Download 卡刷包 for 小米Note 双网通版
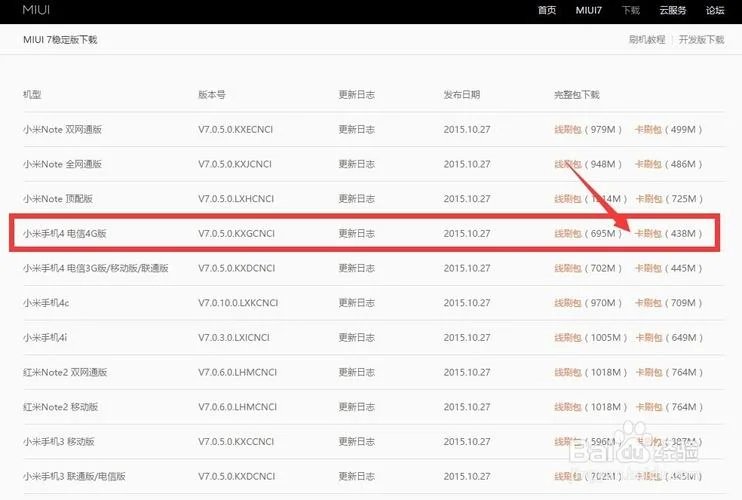 point(648,130)
